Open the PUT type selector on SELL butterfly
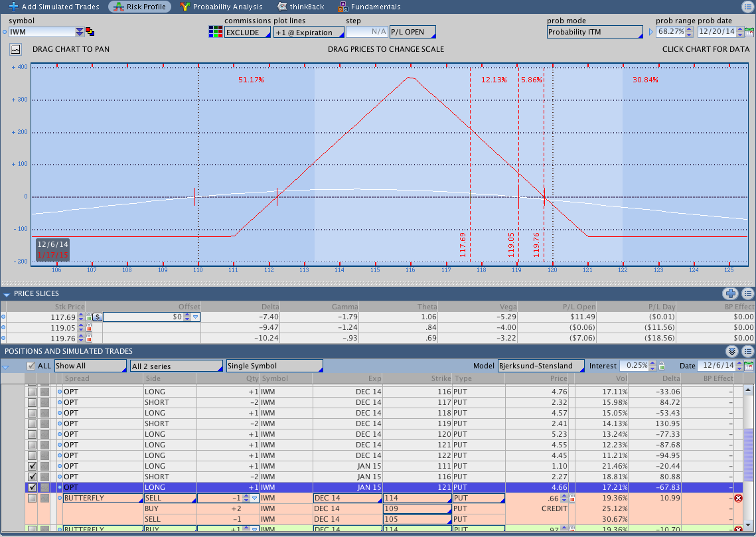The height and width of the screenshot is (537, 756). 479,498
